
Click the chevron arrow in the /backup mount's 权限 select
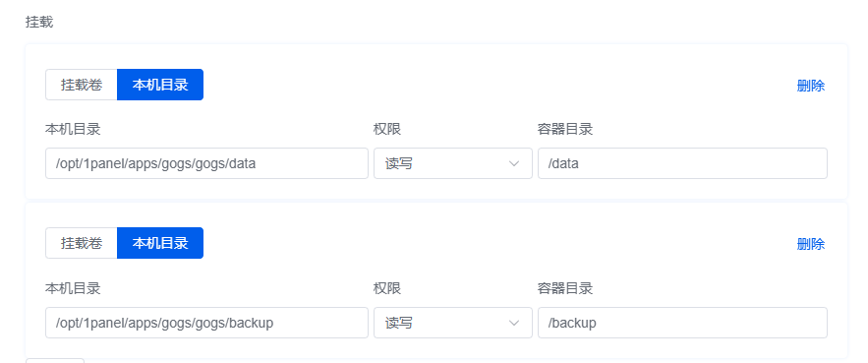pos(514,323)
